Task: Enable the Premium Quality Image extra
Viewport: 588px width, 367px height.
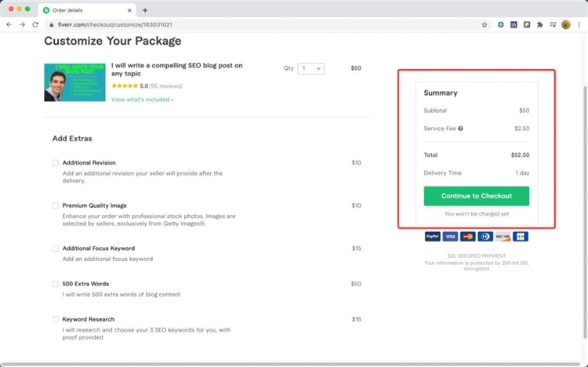Action: pos(56,205)
